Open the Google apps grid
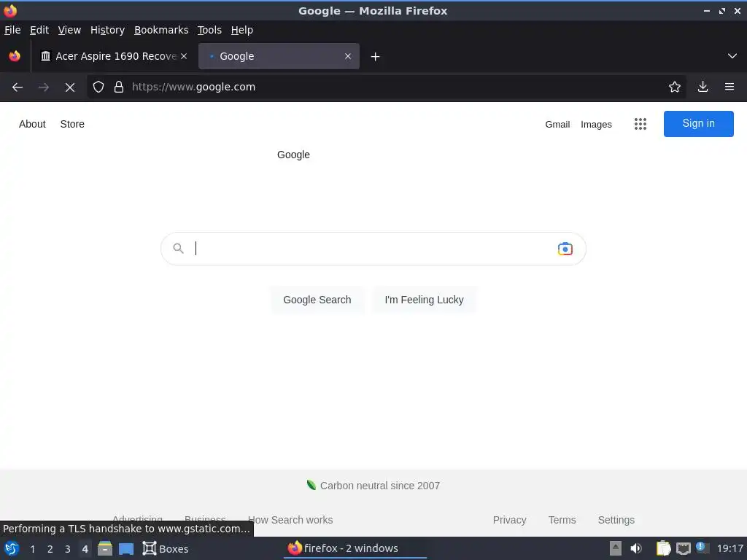This screenshot has width=747, height=560. (x=640, y=124)
